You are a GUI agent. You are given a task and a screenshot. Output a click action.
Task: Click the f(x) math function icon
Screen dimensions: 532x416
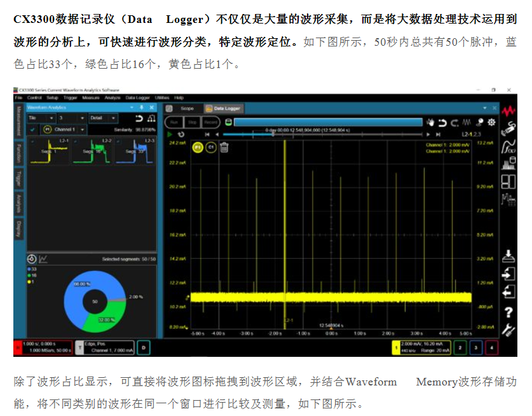508,147
